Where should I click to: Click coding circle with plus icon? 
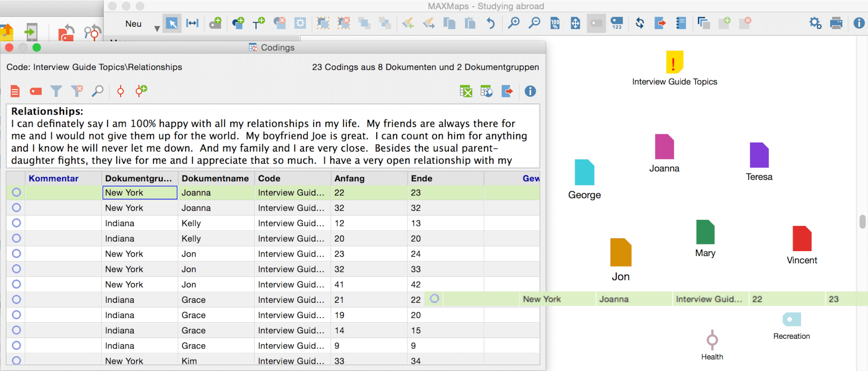point(141,91)
